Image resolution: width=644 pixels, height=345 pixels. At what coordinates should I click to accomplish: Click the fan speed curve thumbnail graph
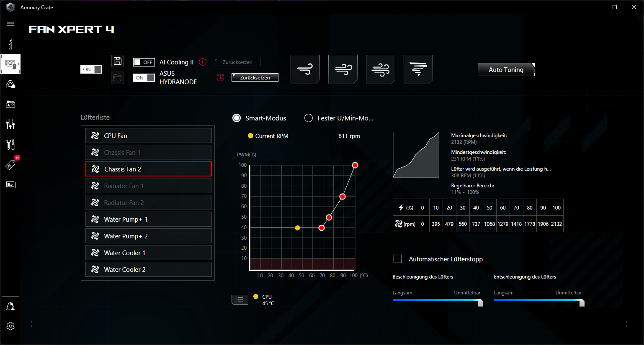416,155
